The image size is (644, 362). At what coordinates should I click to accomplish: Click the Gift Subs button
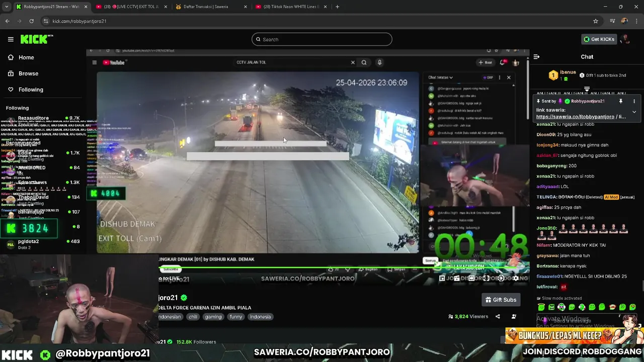[x=501, y=300]
